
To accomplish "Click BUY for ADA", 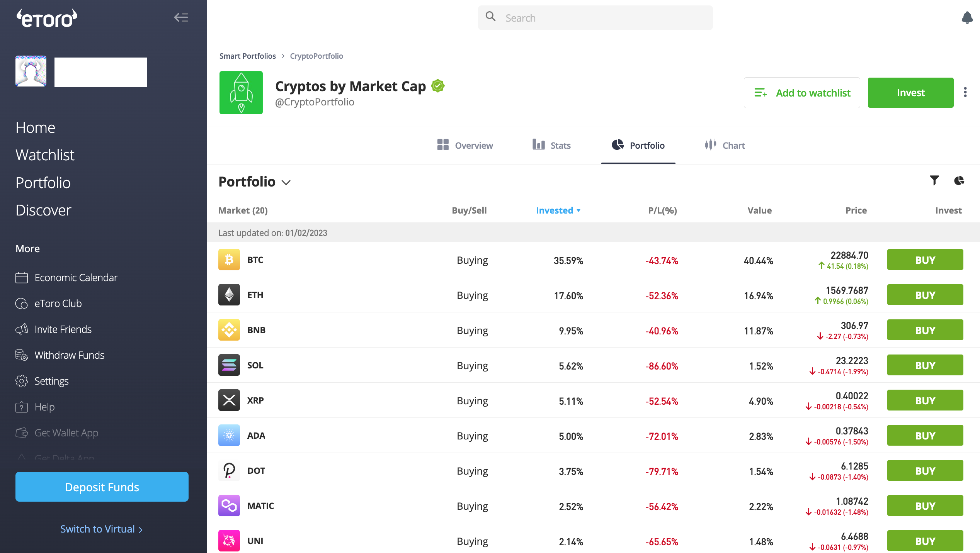I will click(925, 436).
